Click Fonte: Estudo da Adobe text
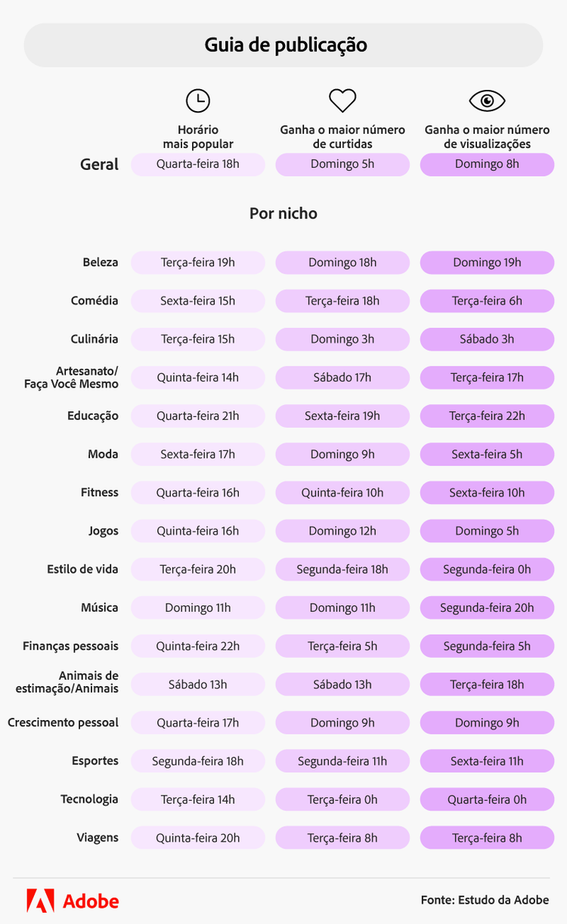The width and height of the screenshot is (567, 924). [485, 900]
